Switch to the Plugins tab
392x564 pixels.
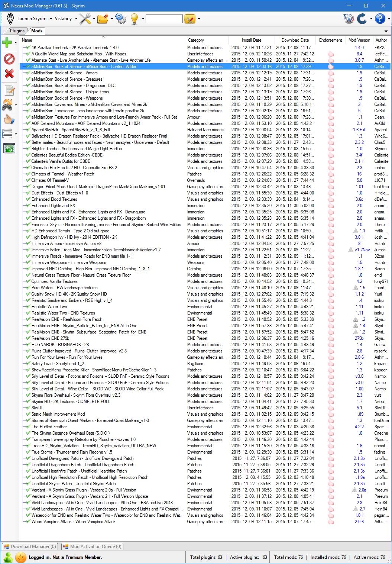click(17, 31)
